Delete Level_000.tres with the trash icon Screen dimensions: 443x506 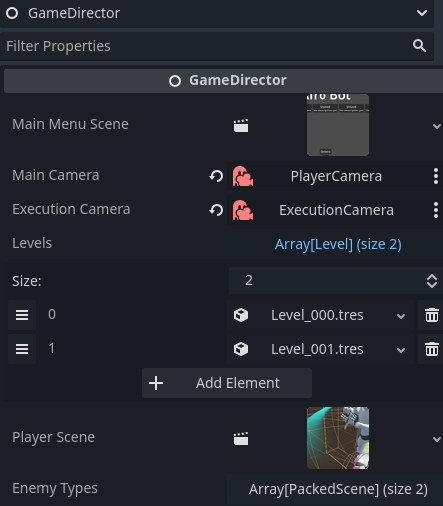pyautogui.click(x=432, y=315)
